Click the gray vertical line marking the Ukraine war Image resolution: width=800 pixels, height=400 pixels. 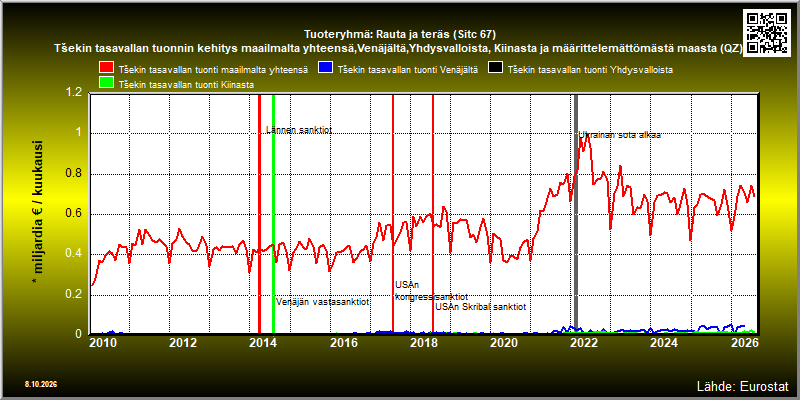coord(576,214)
